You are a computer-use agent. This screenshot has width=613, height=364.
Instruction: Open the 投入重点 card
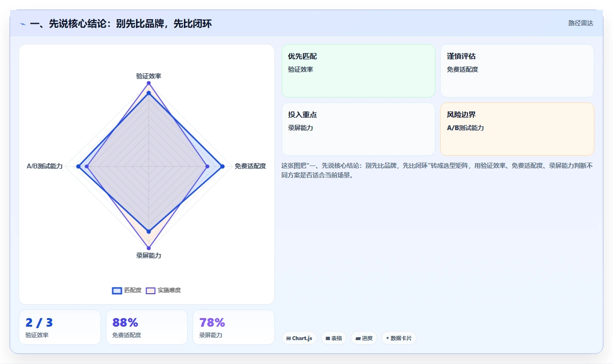(358, 129)
